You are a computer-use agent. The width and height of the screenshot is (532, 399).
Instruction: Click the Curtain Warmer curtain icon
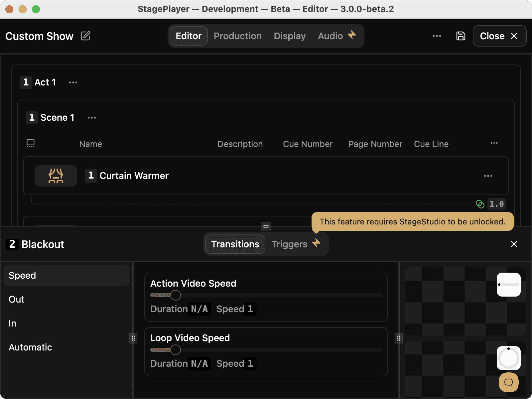click(56, 176)
